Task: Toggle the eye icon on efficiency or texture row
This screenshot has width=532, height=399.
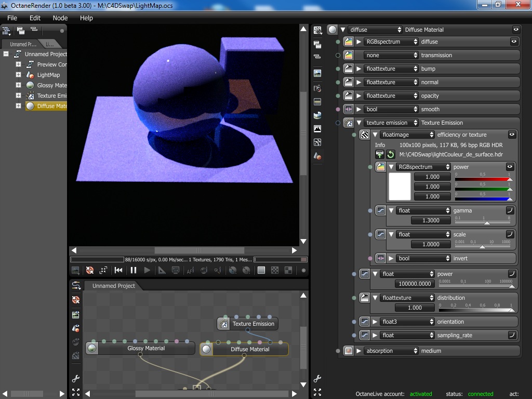Action: (512, 135)
